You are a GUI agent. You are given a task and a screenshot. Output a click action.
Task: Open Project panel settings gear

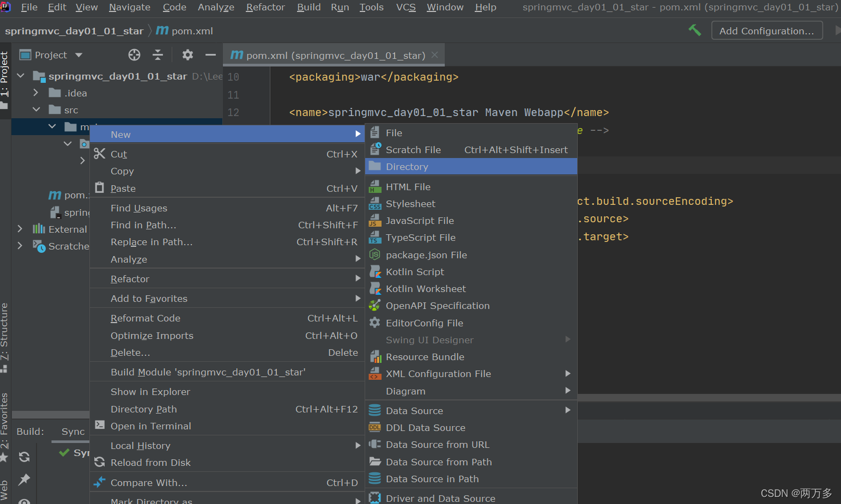pyautogui.click(x=187, y=54)
